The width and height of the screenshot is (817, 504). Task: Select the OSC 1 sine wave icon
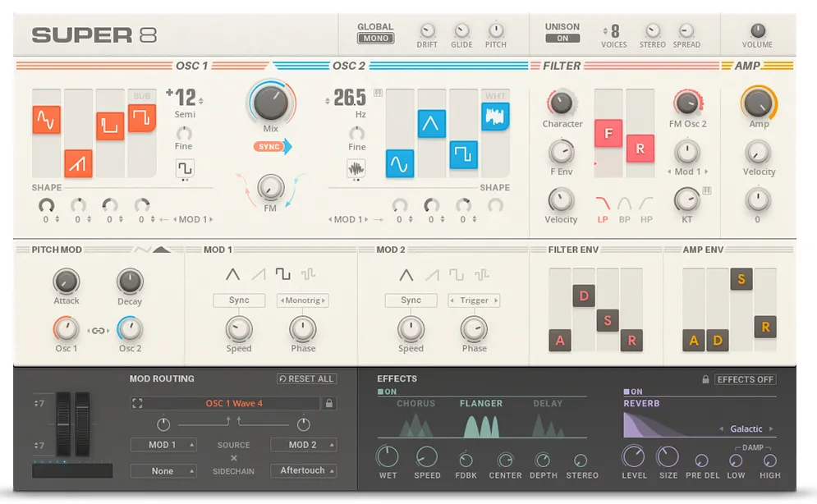pos(47,120)
